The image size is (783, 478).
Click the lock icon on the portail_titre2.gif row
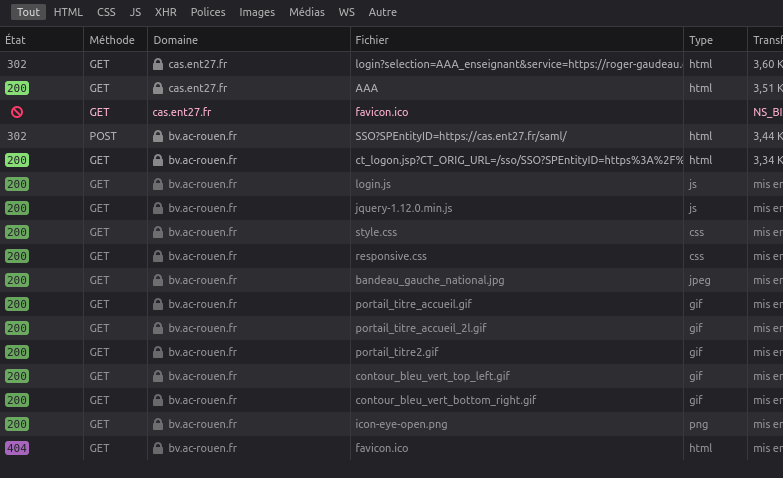(x=158, y=352)
